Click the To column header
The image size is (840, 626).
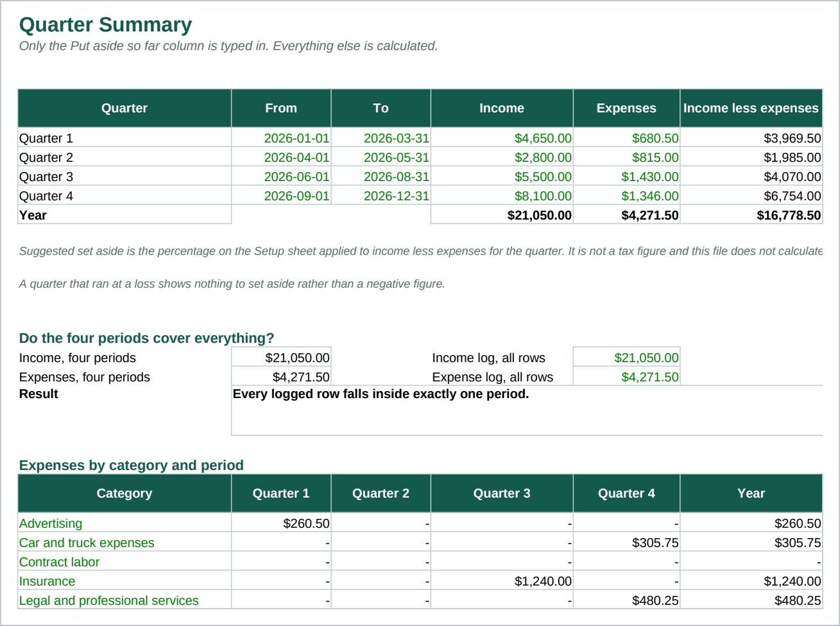click(x=381, y=108)
